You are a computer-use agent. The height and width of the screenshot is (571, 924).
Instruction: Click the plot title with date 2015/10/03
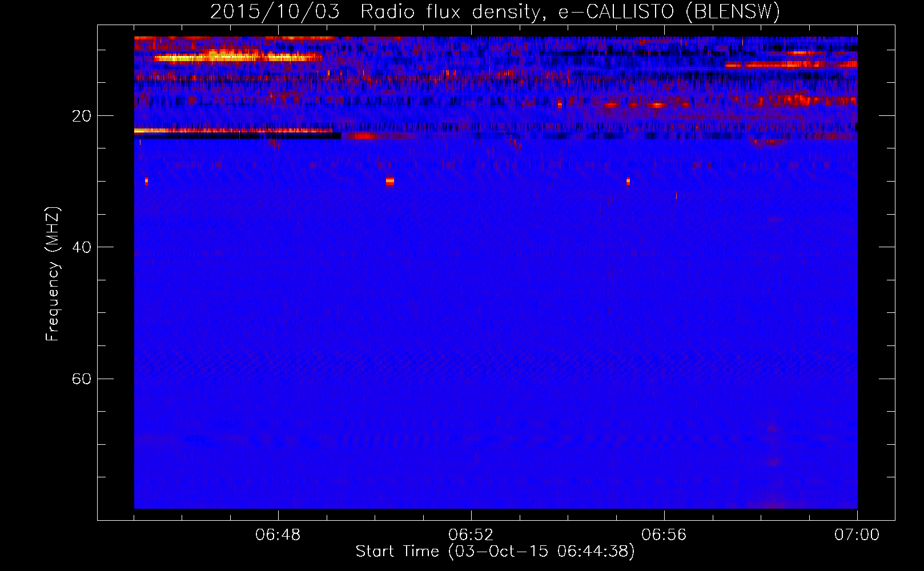[x=495, y=11]
